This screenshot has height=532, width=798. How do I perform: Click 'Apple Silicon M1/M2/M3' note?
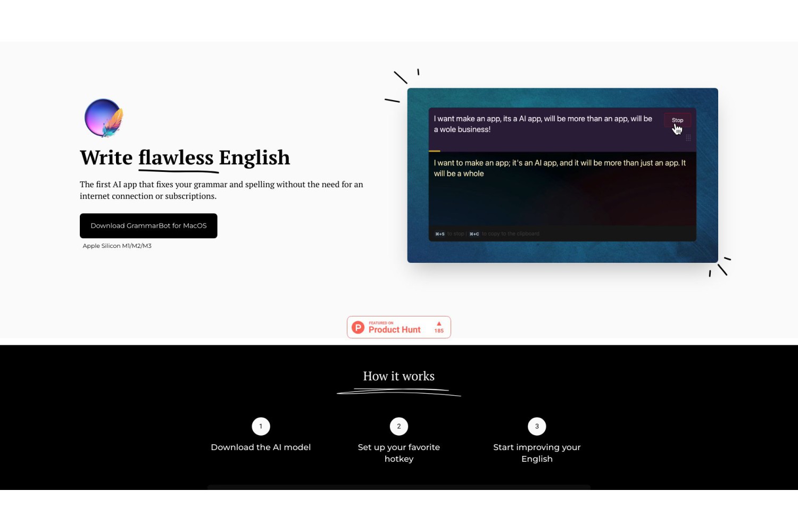click(117, 246)
